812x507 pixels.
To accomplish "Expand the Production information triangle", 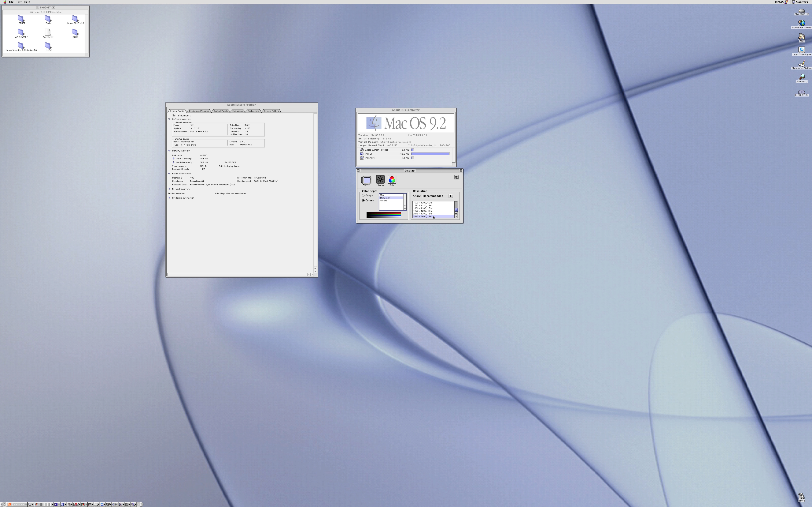I will (x=169, y=198).
